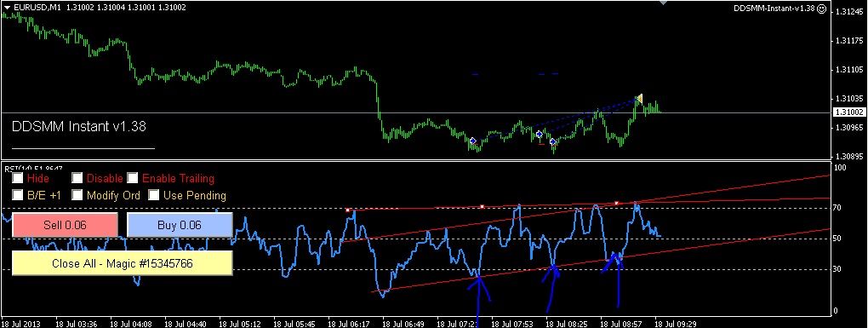Enable the Enable Trailing checkbox
The width and height of the screenshot is (868, 328).
132,178
